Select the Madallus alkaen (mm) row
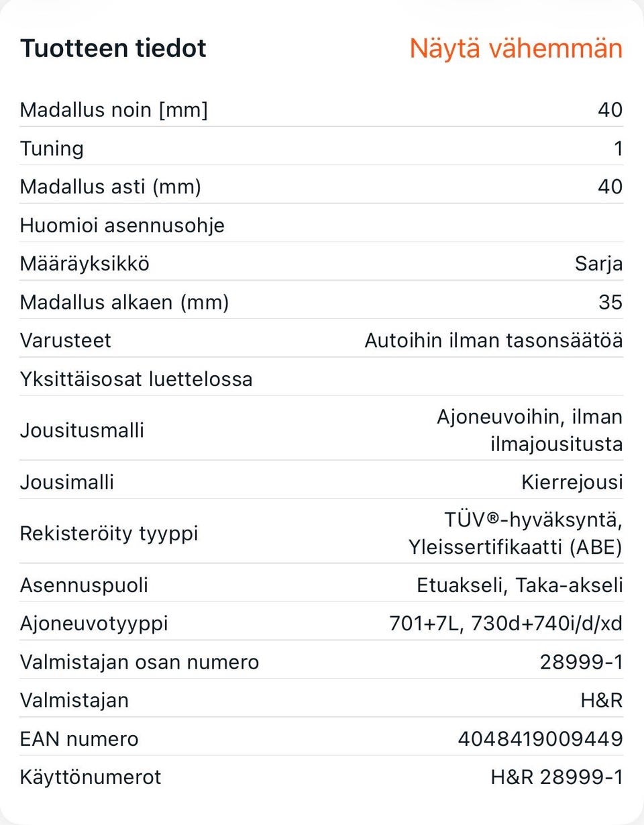Image resolution: width=644 pixels, height=825 pixels. [321, 302]
